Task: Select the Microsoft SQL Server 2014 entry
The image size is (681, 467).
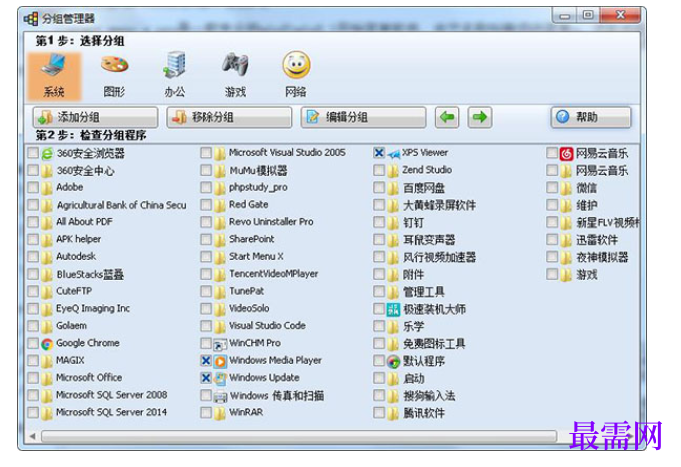Action: pyautogui.click(x=112, y=413)
